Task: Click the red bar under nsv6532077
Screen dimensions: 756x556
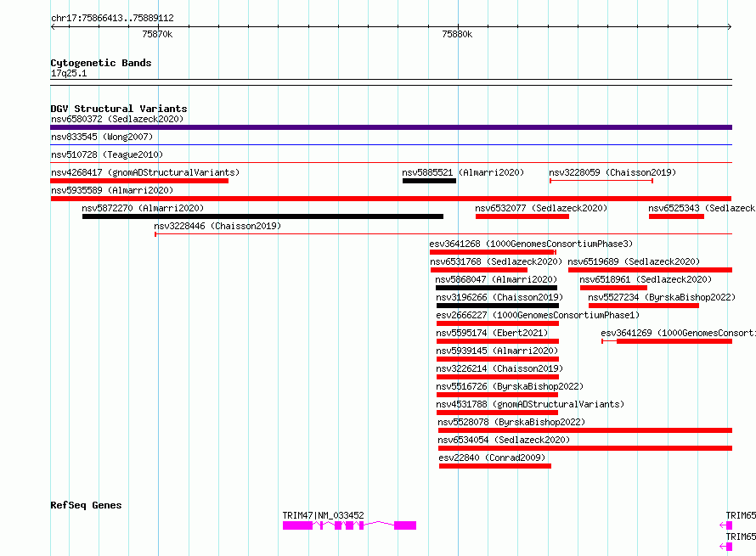Action: click(x=522, y=216)
